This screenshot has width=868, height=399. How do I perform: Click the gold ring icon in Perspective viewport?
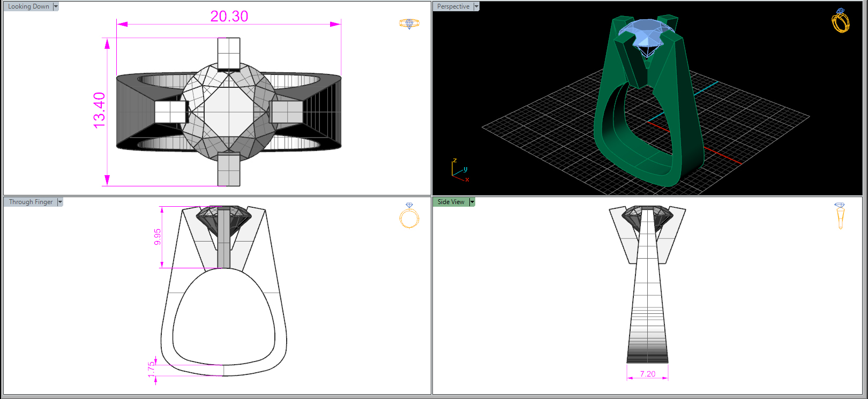tap(841, 21)
